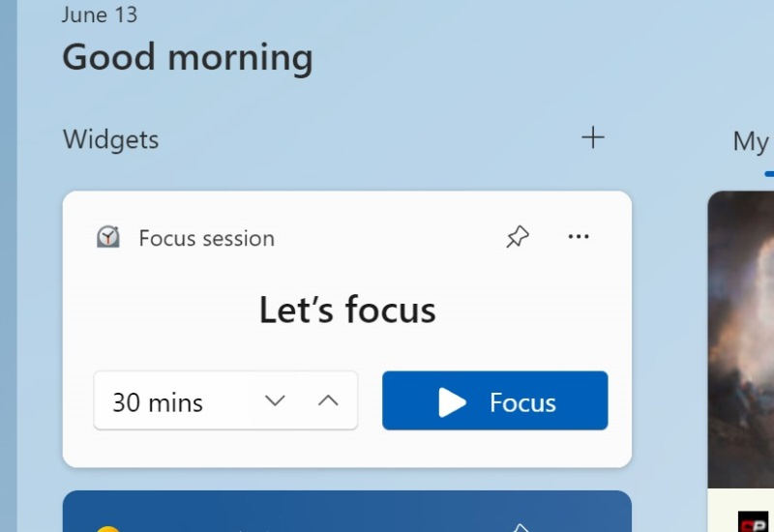Pin the Focus session widget
The image size is (774, 532).
518,237
